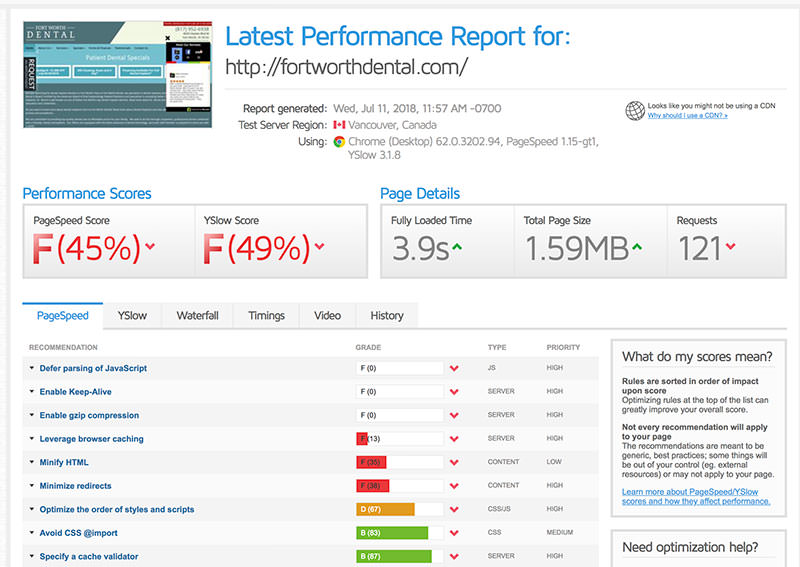Expand Enable Keep-Alive triangle
The height and width of the screenshot is (567, 800).
click(x=32, y=391)
